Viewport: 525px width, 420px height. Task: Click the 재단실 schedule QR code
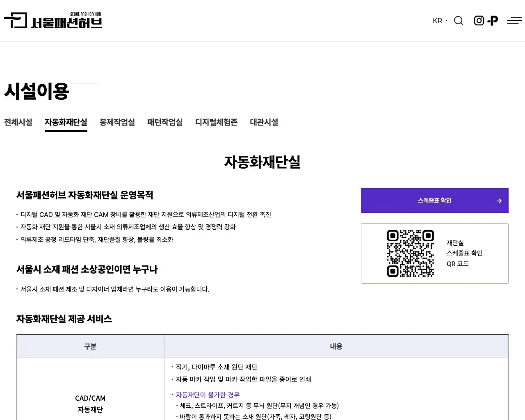click(410, 253)
